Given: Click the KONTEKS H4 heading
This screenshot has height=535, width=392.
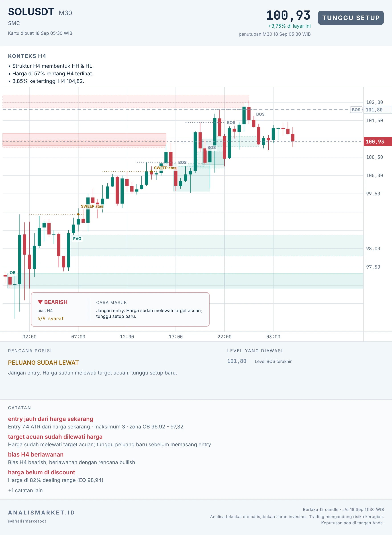Looking at the screenshot, I should point(27,56).
